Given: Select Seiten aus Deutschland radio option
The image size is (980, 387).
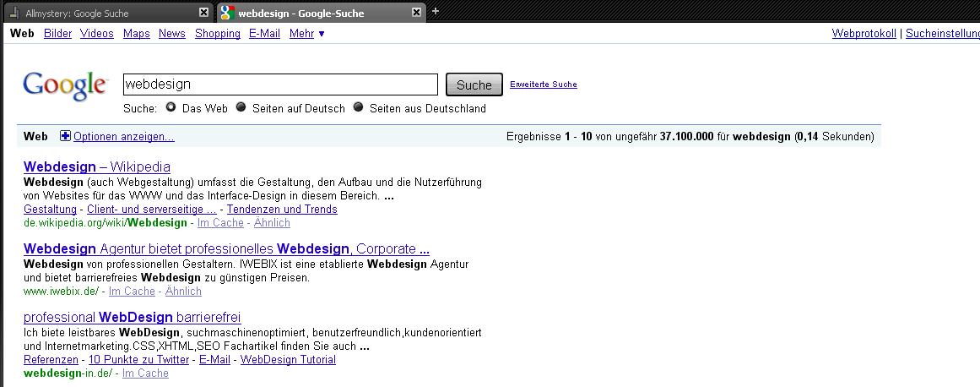Looking at the screenshot, I should 358,107.
